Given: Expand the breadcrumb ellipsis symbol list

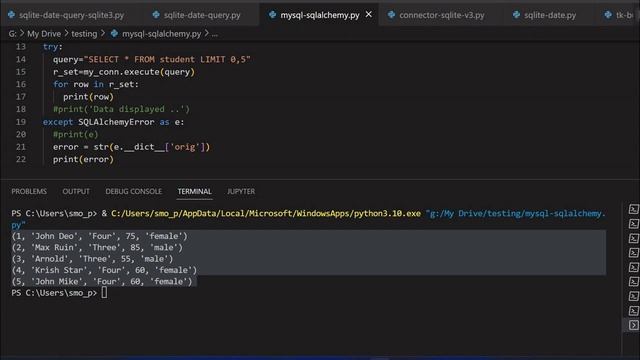Looking at the screenshot, I should coord(215,34).
